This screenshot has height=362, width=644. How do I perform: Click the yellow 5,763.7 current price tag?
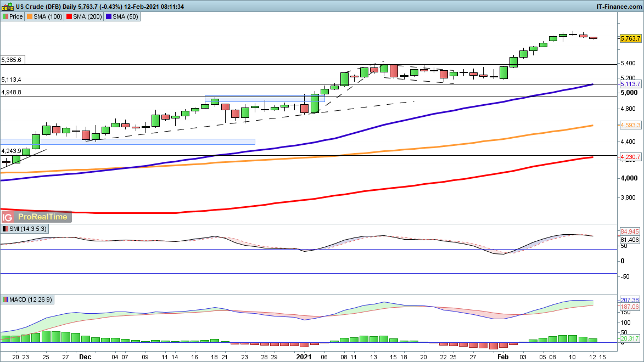point(630,38)
